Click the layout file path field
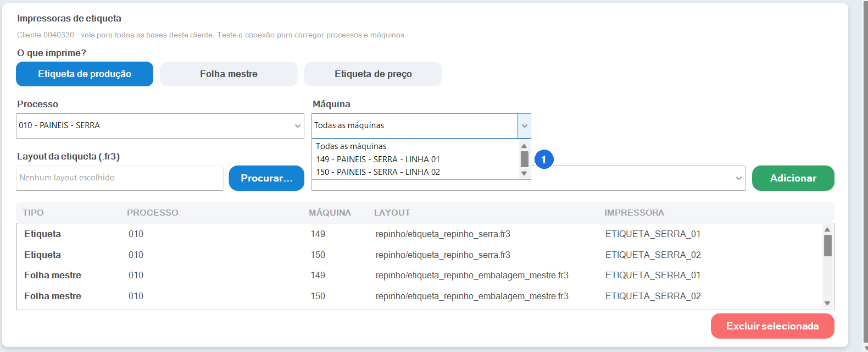Screen dimensions: 868x352 pyautogui.click(x=120, y=178)
